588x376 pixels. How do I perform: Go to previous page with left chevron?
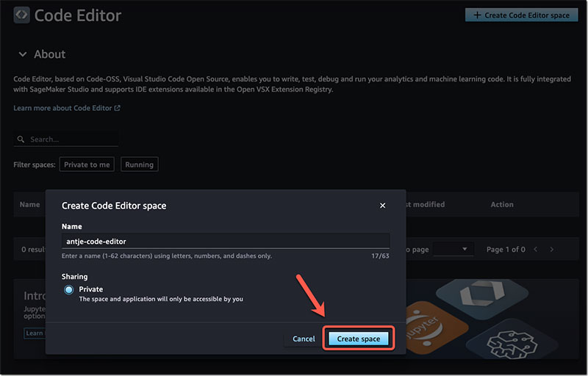tap(536, 250)
